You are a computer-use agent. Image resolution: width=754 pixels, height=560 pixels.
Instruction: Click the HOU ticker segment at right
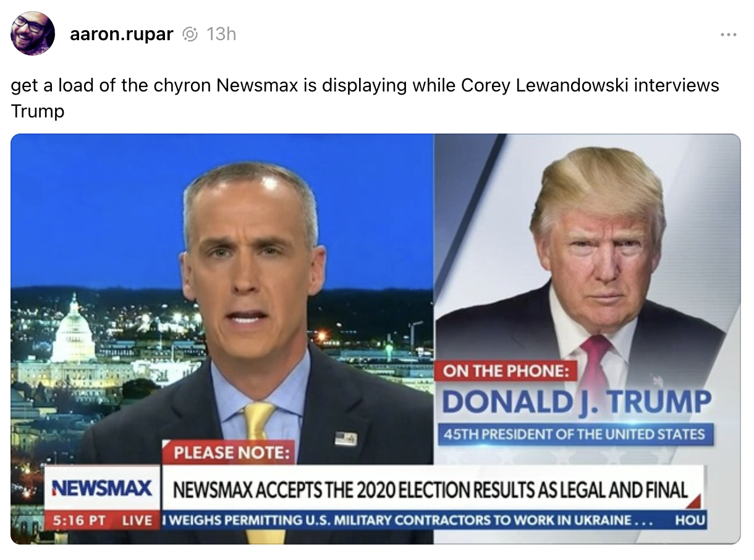690,520
